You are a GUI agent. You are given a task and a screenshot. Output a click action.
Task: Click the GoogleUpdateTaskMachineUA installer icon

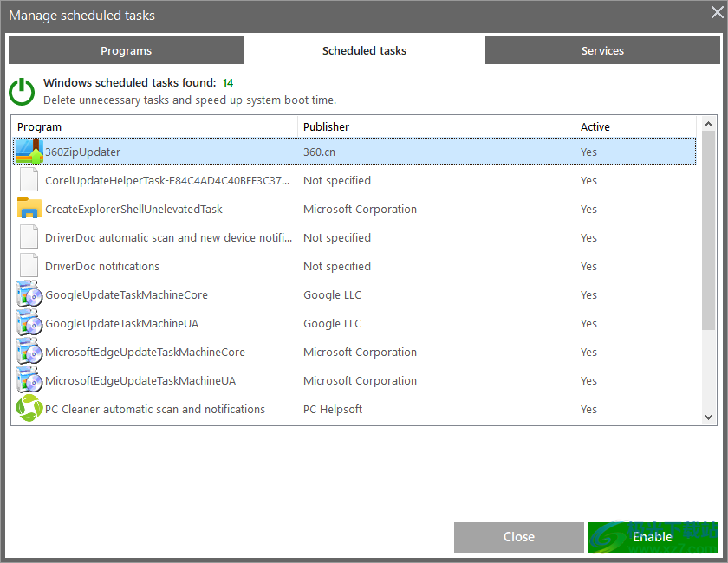click(x=29, y=323)
